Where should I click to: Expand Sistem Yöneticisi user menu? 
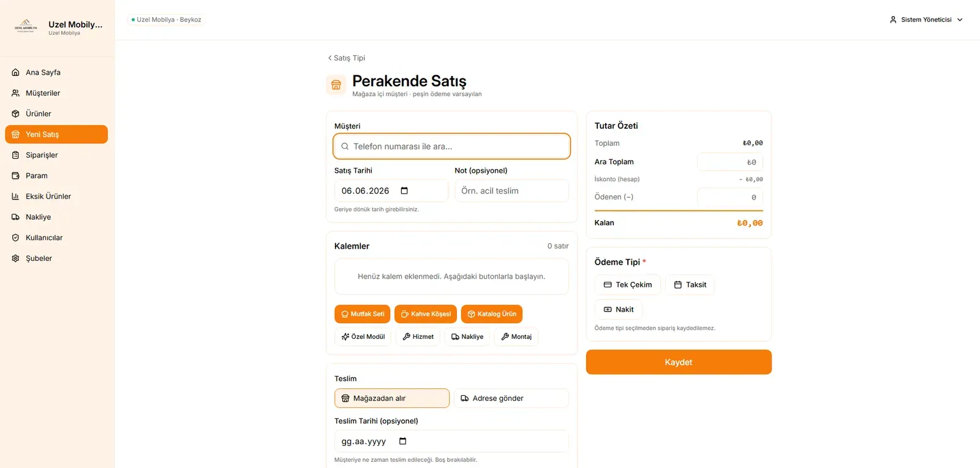926,20
